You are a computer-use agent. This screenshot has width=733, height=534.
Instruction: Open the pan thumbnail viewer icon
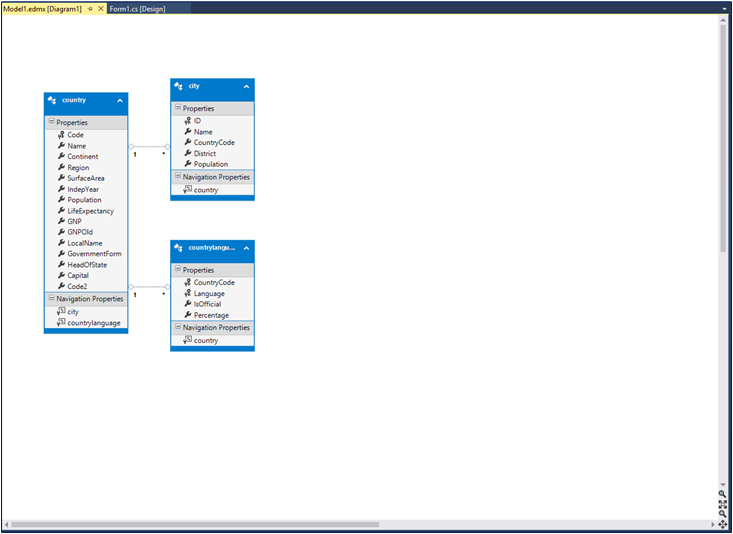coord(722,524)
